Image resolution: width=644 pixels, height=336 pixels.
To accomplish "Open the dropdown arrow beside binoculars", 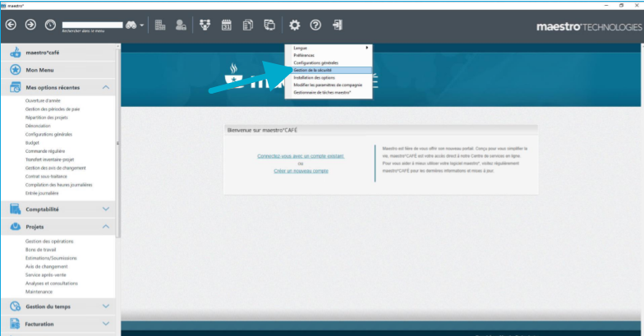I will [x=141, y=25].
